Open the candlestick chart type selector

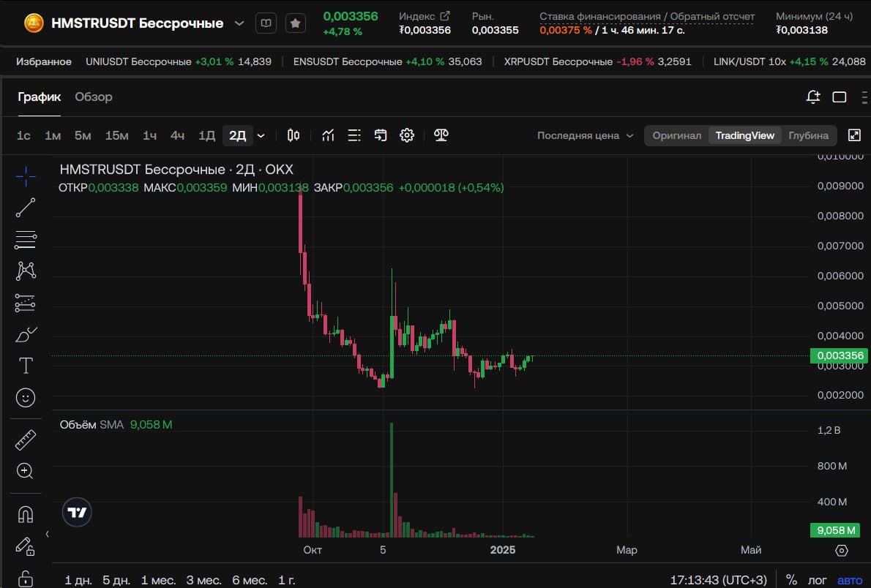click(294, 135)
